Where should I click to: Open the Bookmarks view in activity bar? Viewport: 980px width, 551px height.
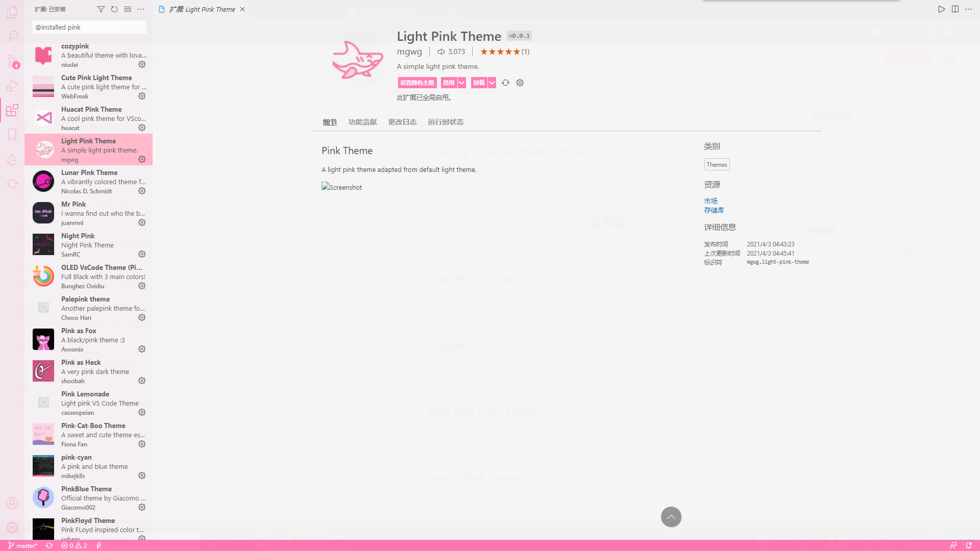point(12,135)
